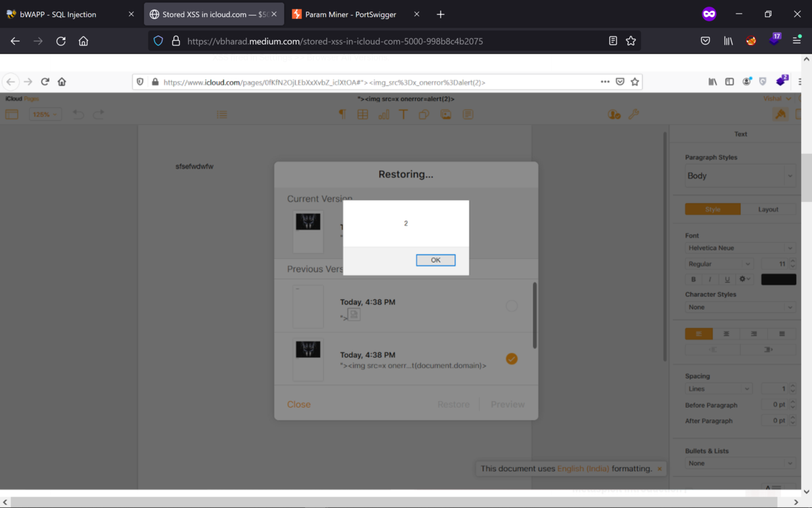
Task: Align text left in Text panel
Action: click(698, 334)
